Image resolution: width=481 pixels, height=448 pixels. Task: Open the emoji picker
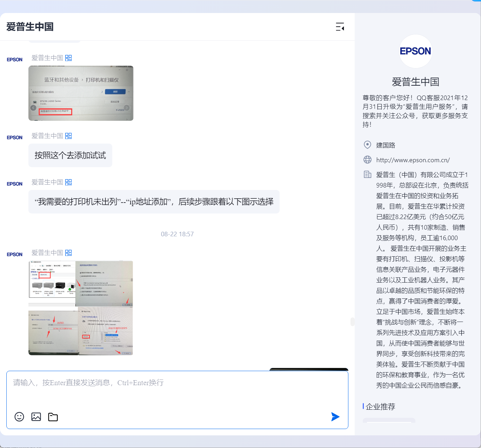click(19, 417)
